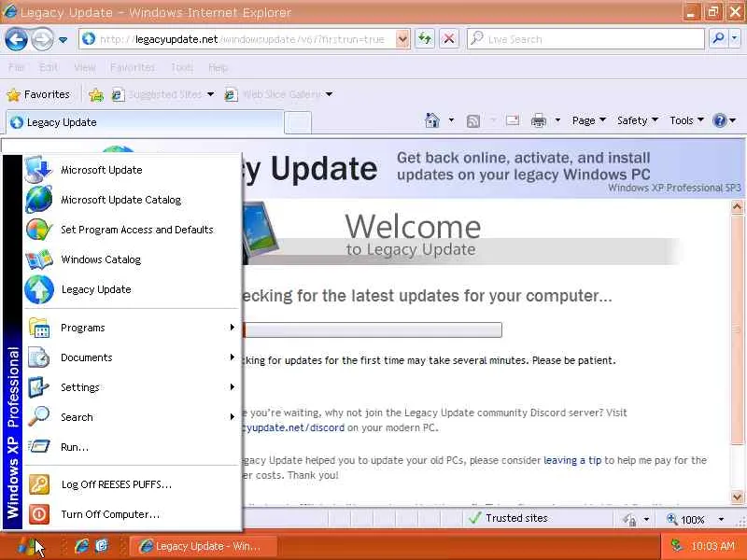Click the search magnifier button
The image size is (747, 560).
pyautogui.click(x=718, y=39)
